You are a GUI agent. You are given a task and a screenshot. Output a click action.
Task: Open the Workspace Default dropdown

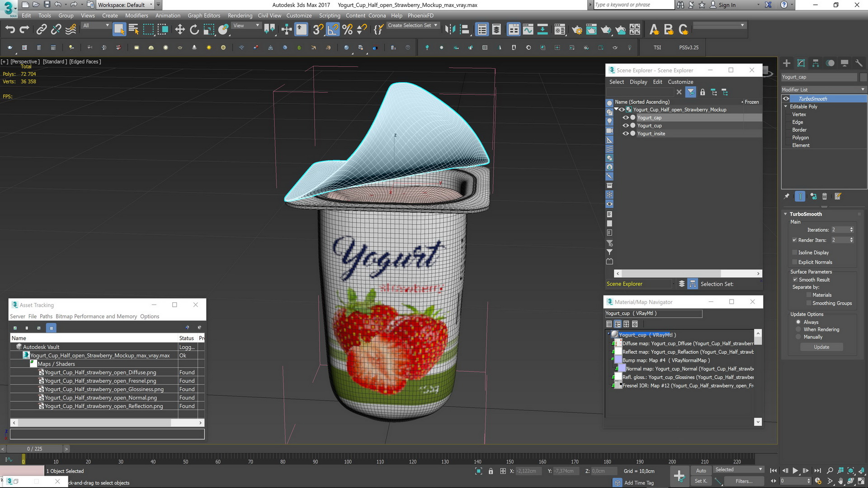[x=125, y=5]
